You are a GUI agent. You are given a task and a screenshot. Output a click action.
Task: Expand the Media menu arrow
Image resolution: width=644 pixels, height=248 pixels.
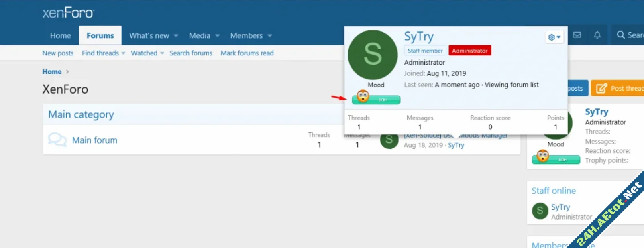pyautogui.click(x=217, y=36)
